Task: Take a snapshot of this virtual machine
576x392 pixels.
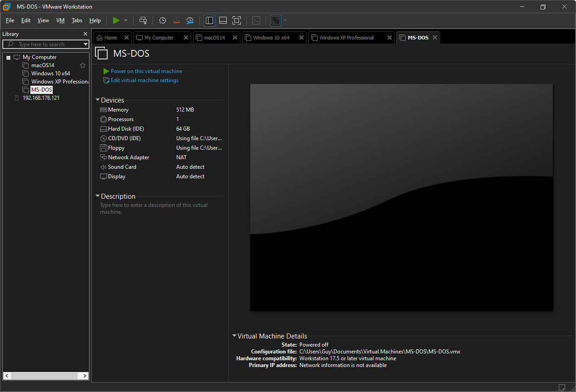Action: pos(163,20)
